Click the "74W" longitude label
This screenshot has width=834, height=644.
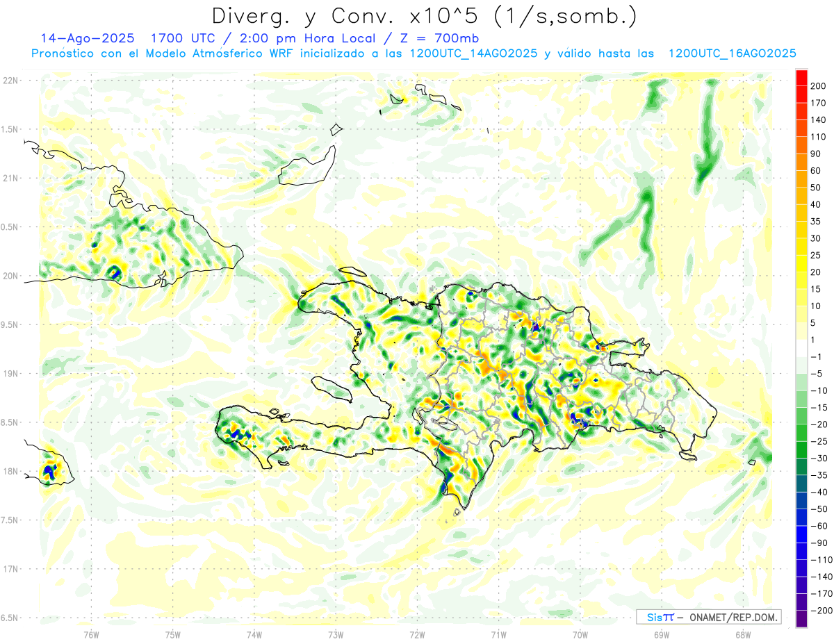[254, 635]
